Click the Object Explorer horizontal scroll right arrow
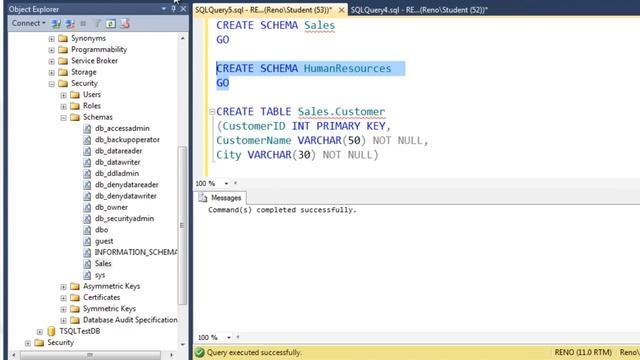This screenshot has height=360, width=640. (x=171, y=355)
